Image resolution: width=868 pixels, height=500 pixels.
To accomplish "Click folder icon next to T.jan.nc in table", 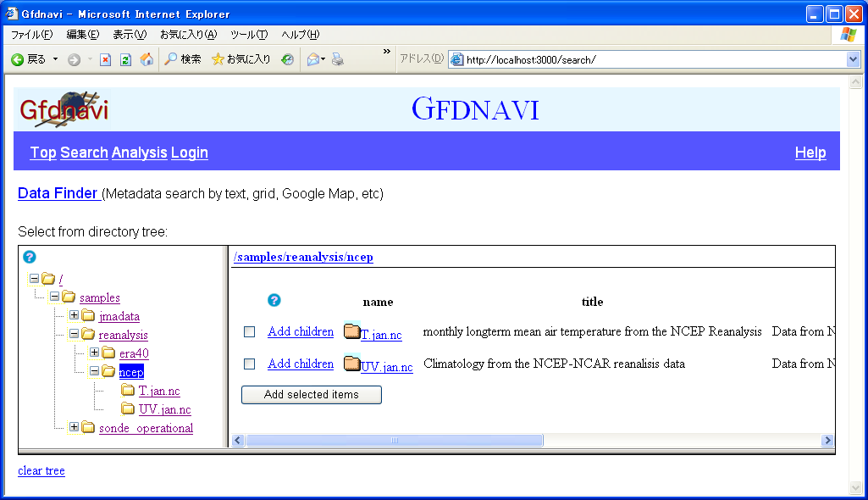I will click(351, 331).
